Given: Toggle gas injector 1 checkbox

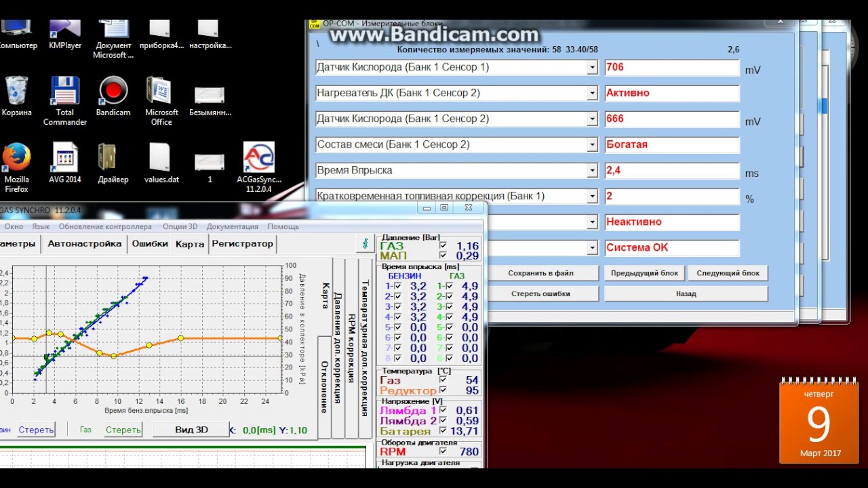Looking at the screenshot, I should click(449, 287).
